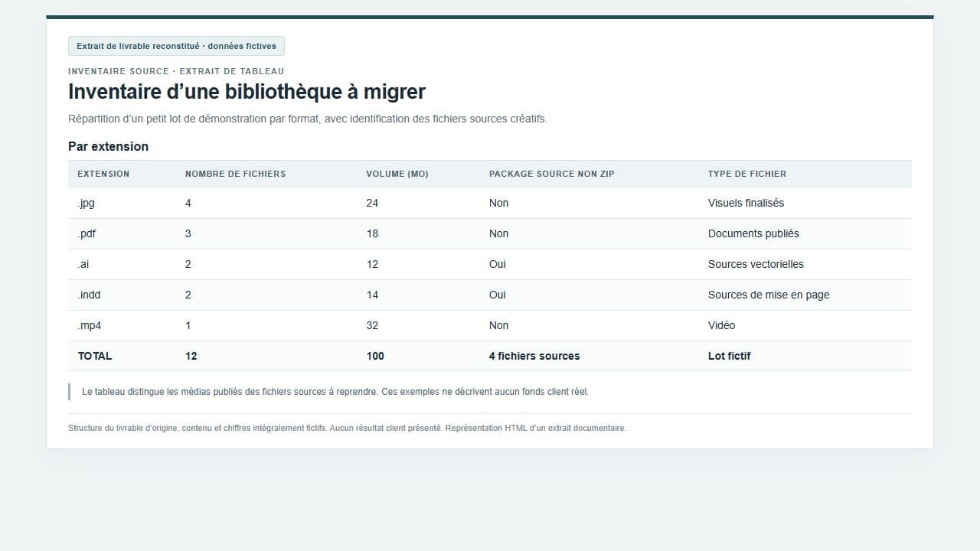Click the note starting 'Le tableau distingue'
Image resolution: width=980 pixels, height=551 pixels.
[x=335, y=392]
